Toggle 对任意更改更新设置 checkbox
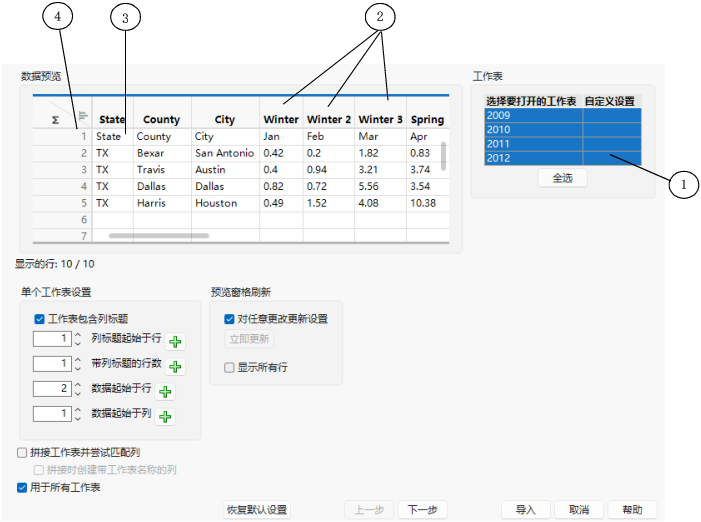This screenshot has height=522, width=701. [229, 319]
